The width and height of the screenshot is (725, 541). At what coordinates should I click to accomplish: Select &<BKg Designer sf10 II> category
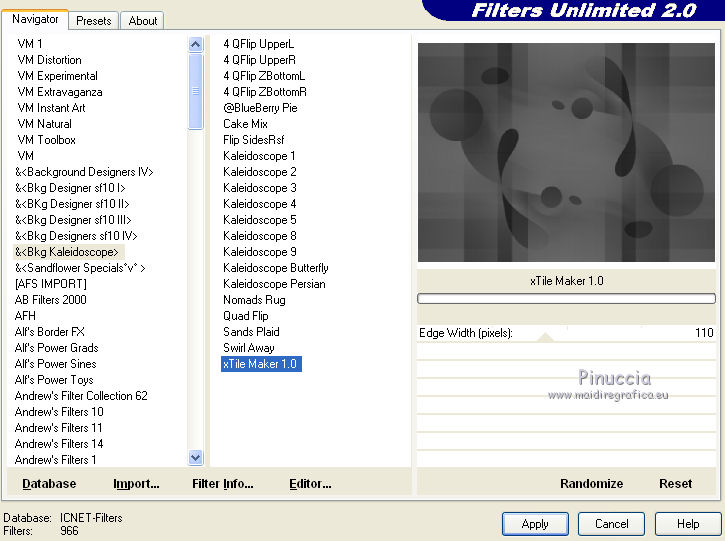[x=72, y=204]
